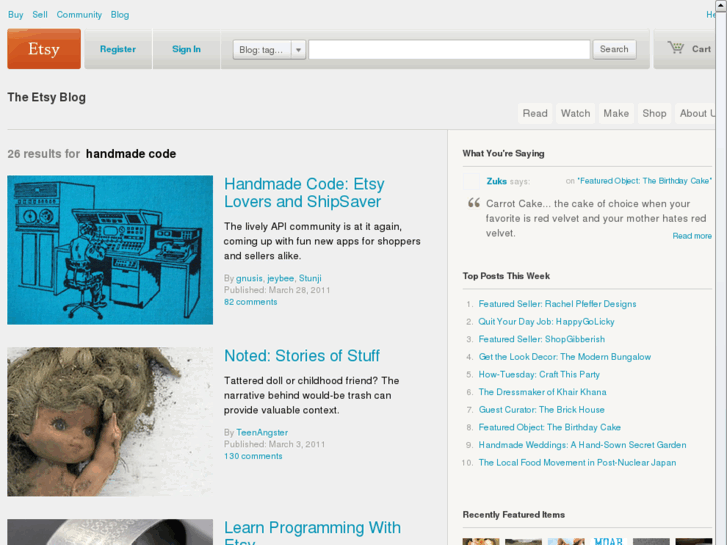
Task: View author TeenAngster profile
Action: [x=262, y=432]
